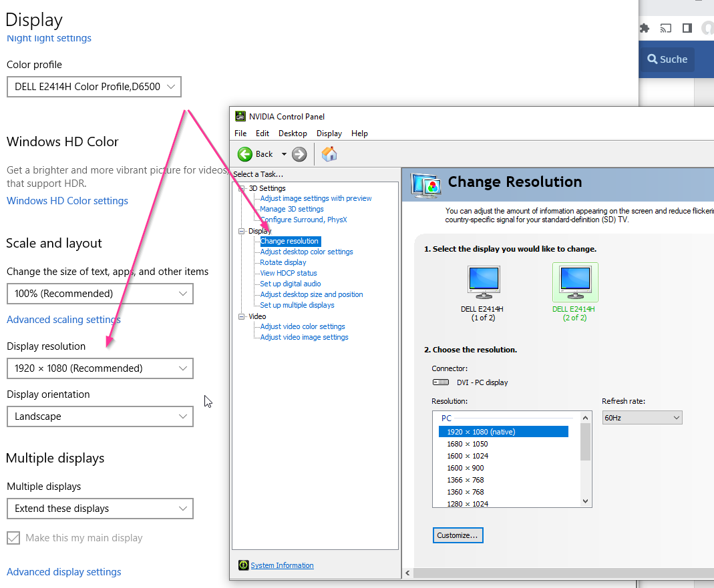Open the Back history dropdown arrow
This screenshot has width=714, height=588.
284,154
